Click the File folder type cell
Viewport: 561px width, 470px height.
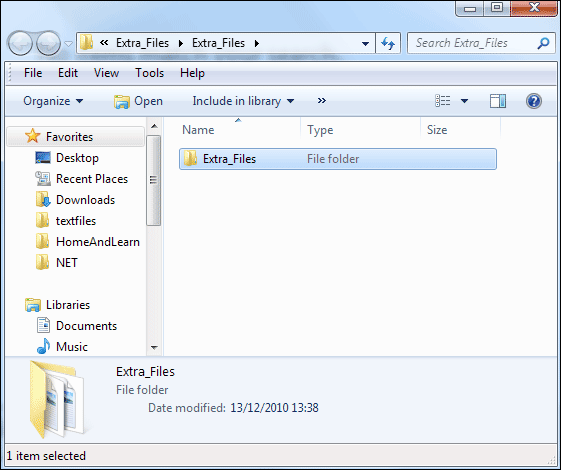point(333,159)
